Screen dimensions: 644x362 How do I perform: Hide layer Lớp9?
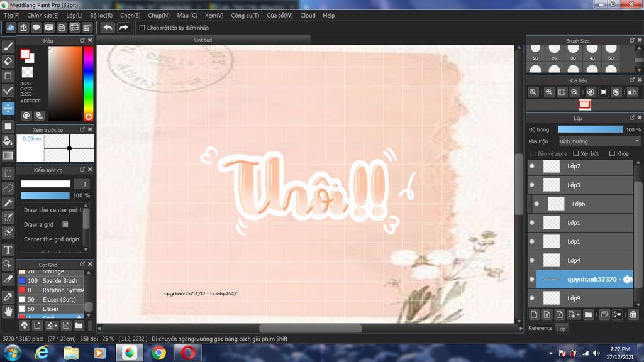(x=532, y=298)
